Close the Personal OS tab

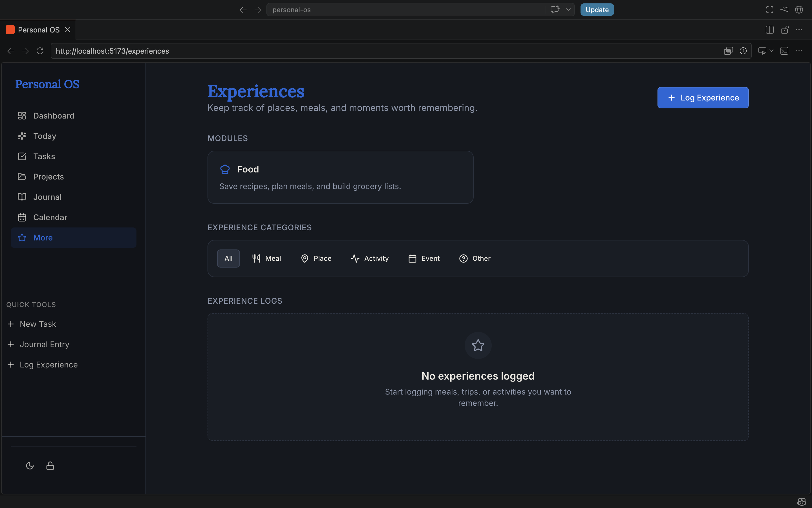click(x=68, y=30)
